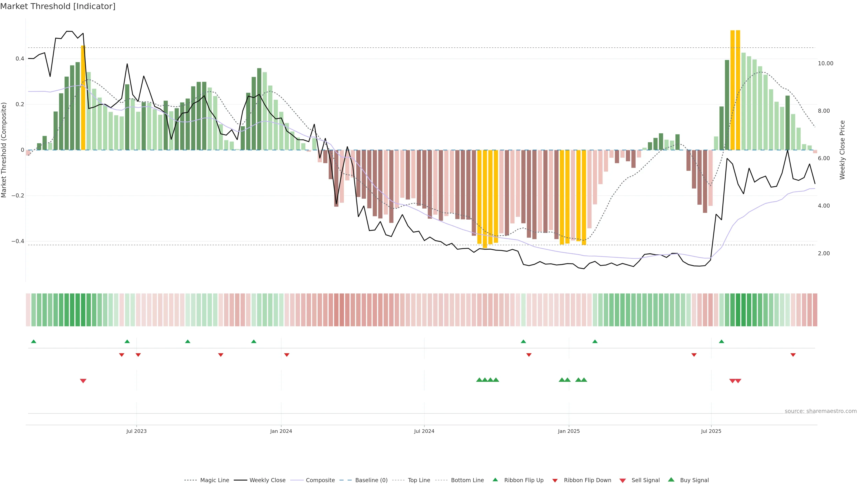
Task: Click the Ribbon Flip Up legend icon
Action: point(495,480)
